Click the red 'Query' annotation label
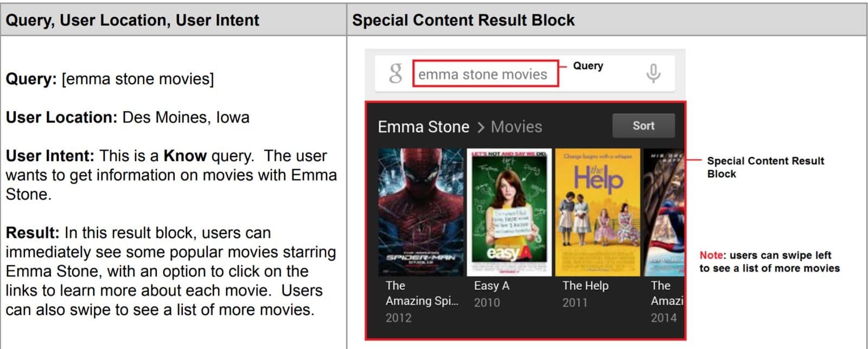The height and width of the screenshot is (349, 868). click(588, 66)
